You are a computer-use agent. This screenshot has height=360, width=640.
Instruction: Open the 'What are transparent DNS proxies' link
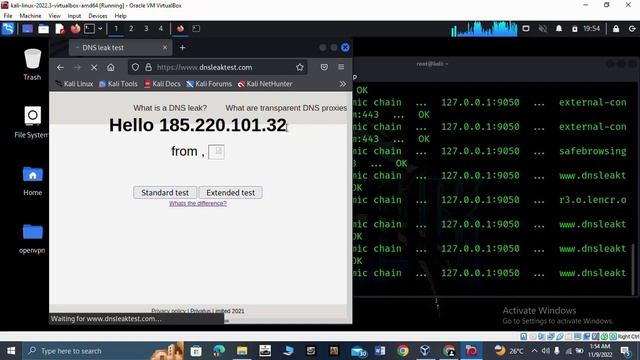(x=286, y=108)
